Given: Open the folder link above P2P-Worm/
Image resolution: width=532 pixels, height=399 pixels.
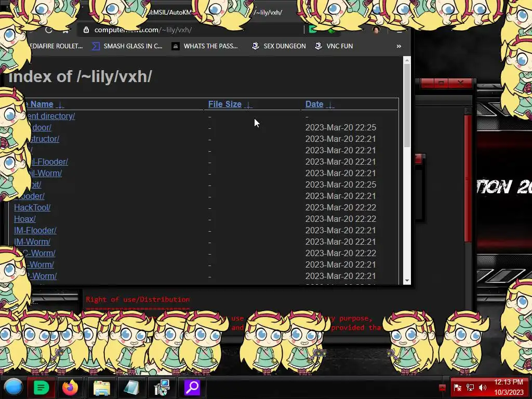Looking at the screenshot, I should tap(41, 264).
